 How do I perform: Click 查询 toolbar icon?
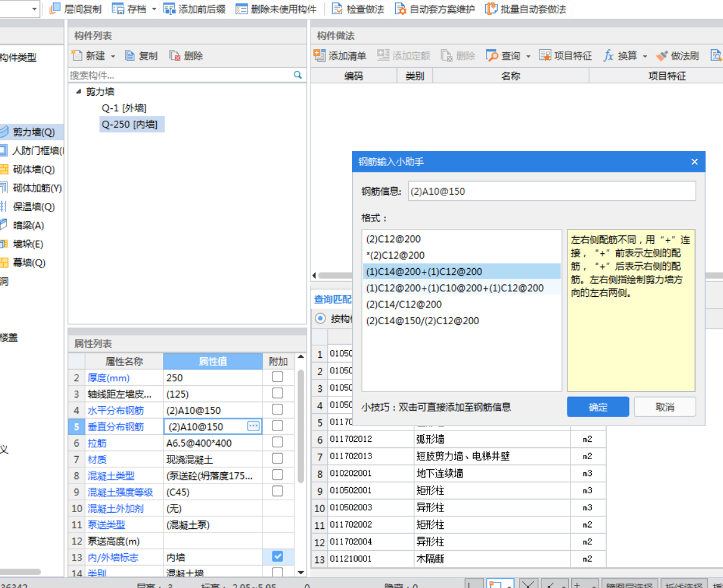[492, 55]
